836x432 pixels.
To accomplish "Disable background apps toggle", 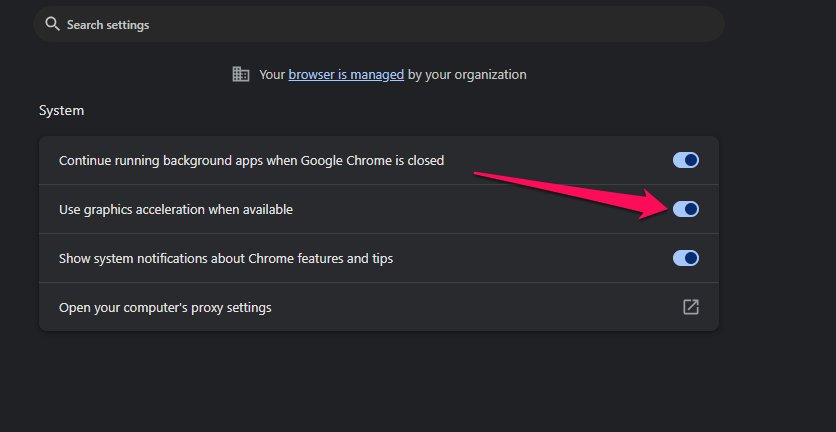I will (x=686, y=160).
